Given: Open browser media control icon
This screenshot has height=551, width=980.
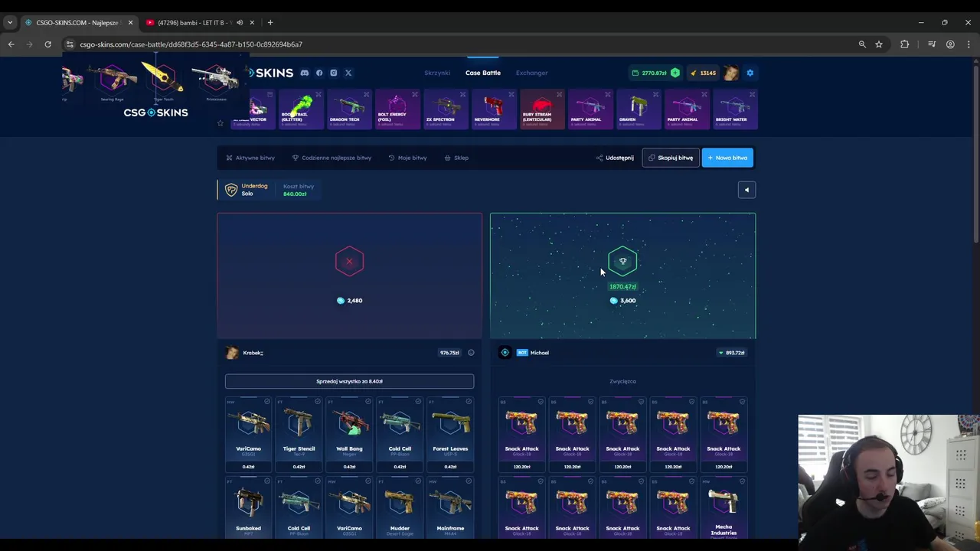Looking at the screenshot, I should point(932,44).
